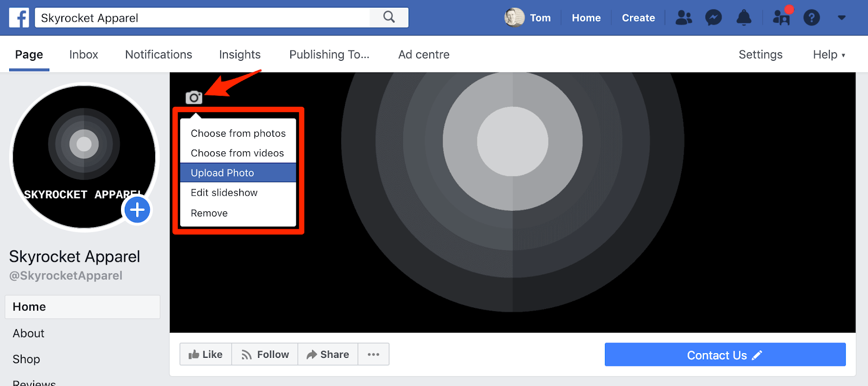Viewport: 868px width, 386px height.
Task: Click the blue plus icon on profile picture
Action: tap(137, 210)
